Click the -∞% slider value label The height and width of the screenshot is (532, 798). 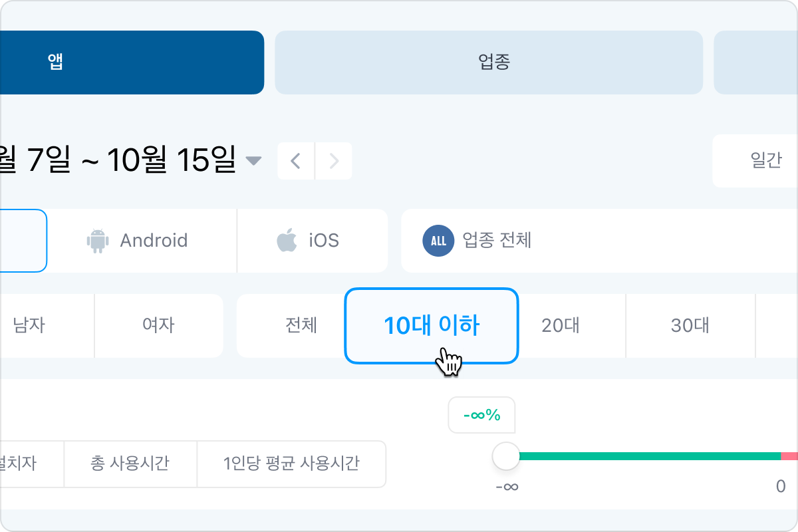coord(482,415)
